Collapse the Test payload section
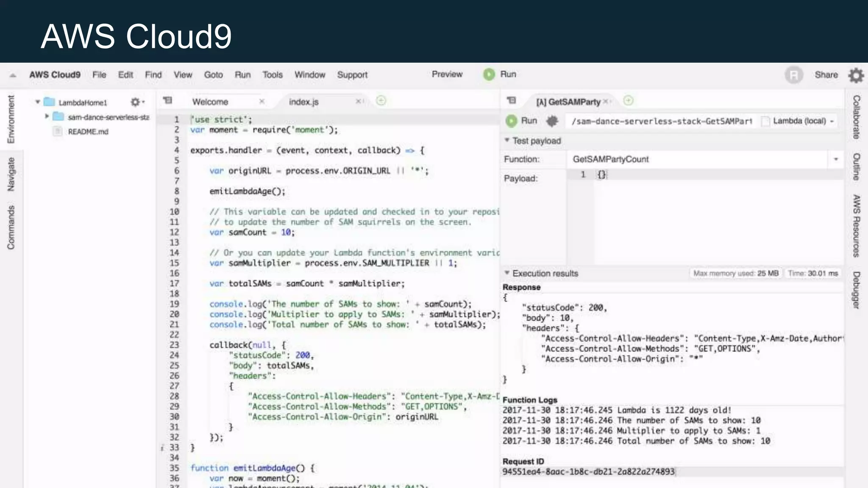868x488 pixels. [506, 140]
